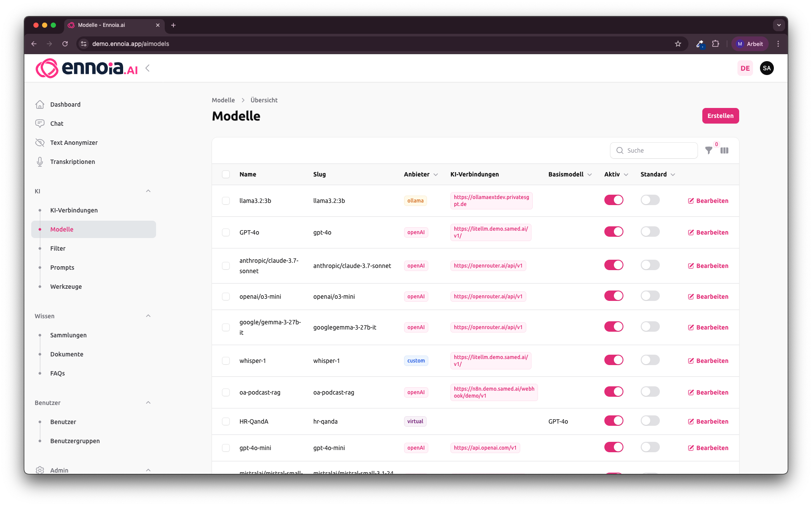Collapse the Admin sidebar section

point(148,470)
